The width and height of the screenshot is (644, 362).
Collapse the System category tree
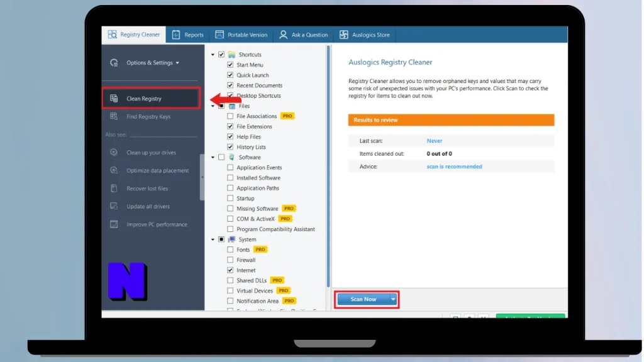coord(213,239)
